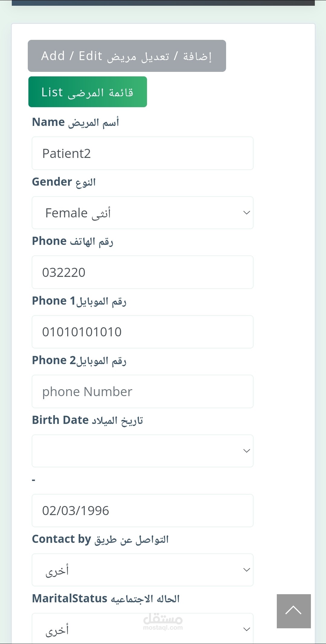Image resolution: width=326 pixels, height=644 pixels.
Task: Expand the Contact by dropdown
Action: [x=142, y=570]
